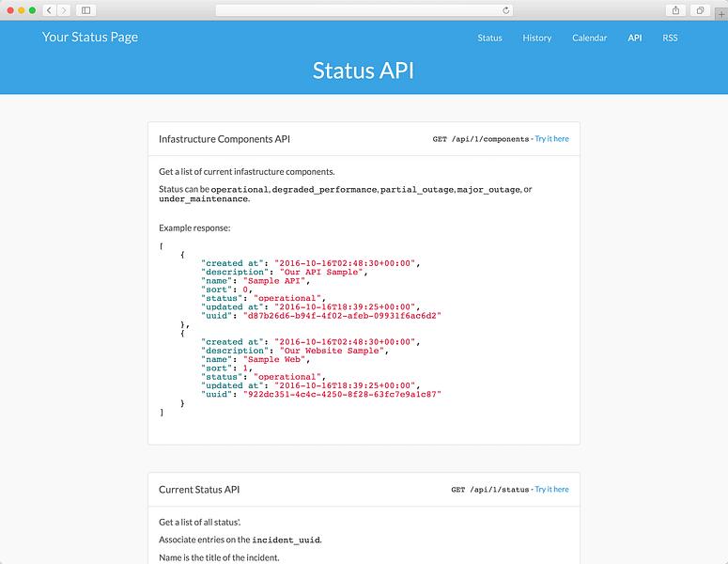
Task: Click uuid value starting d87b26d6
Action: click(342, 316)
